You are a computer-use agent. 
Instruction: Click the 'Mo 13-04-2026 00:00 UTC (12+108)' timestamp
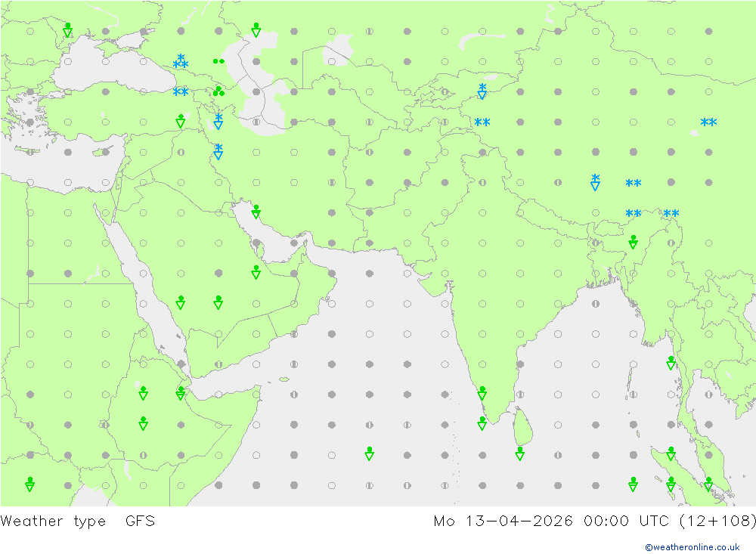[x=594, y=521]
